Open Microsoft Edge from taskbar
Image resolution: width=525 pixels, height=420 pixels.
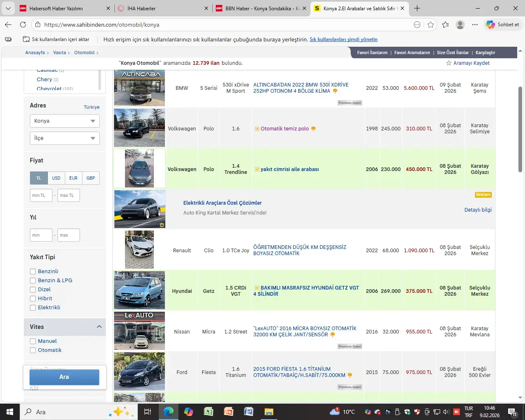pyautogui.click(x=168, y=411)
